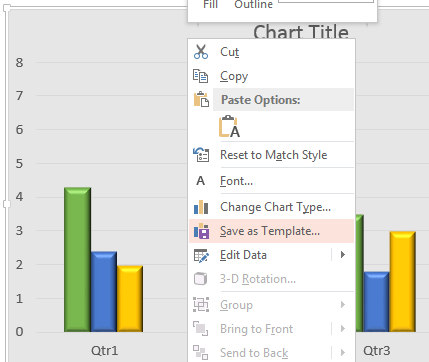Screen dimensions: 429x362
Task: Click the Qtr1 axis label
Action: (x=104, y=351)
